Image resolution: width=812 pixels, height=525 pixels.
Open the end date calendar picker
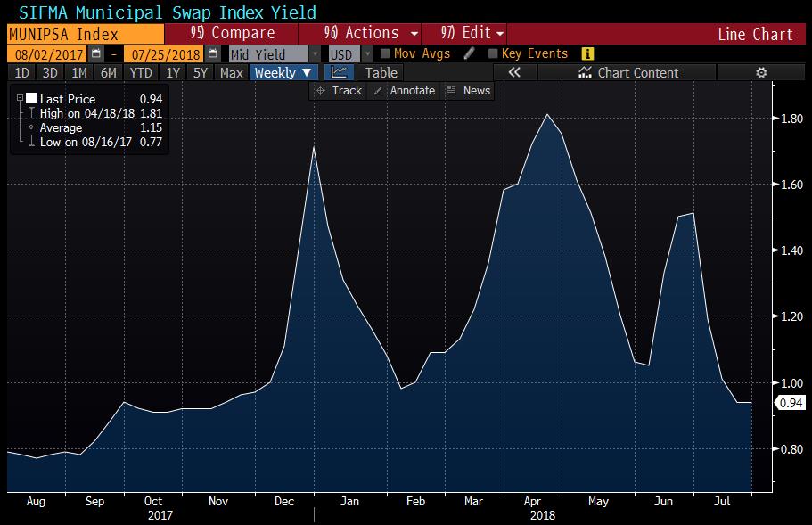tap(212, 54)
